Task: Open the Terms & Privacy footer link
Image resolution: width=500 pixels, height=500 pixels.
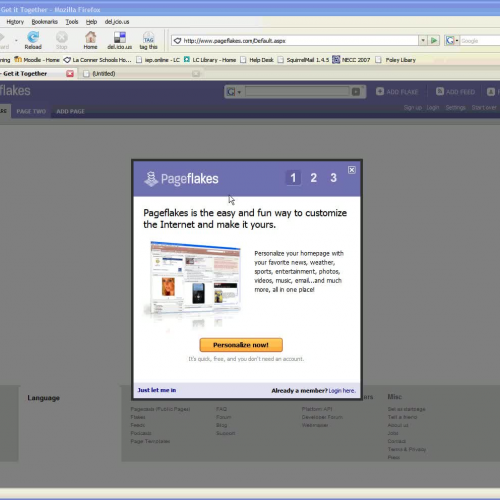Action: point(407,449)
